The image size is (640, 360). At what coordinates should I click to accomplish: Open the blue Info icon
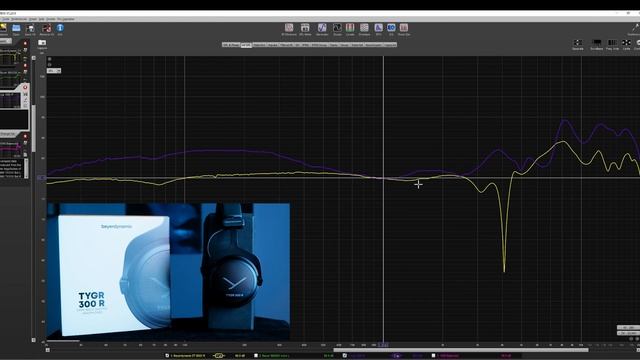coord(60,29)
